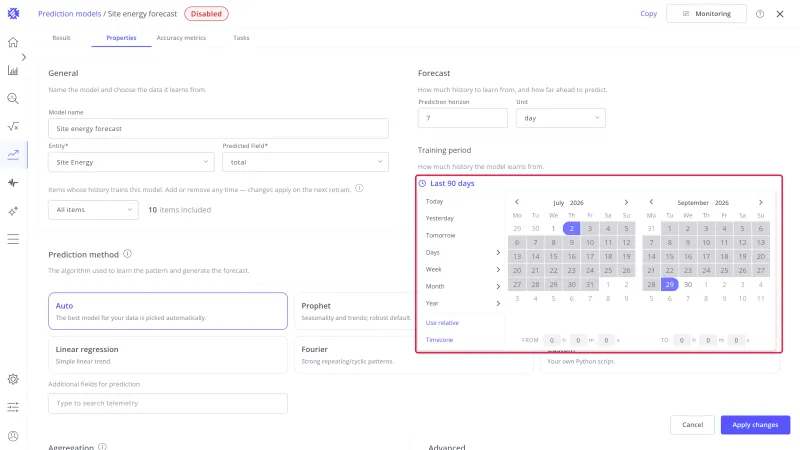Select July 2 in the calendar

[x=571, y=229]
